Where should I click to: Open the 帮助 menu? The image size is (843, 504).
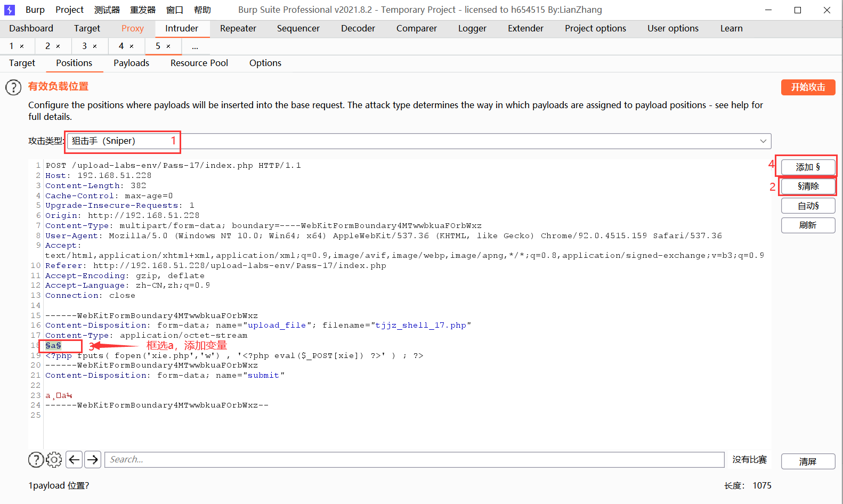[x=202, y=10]
